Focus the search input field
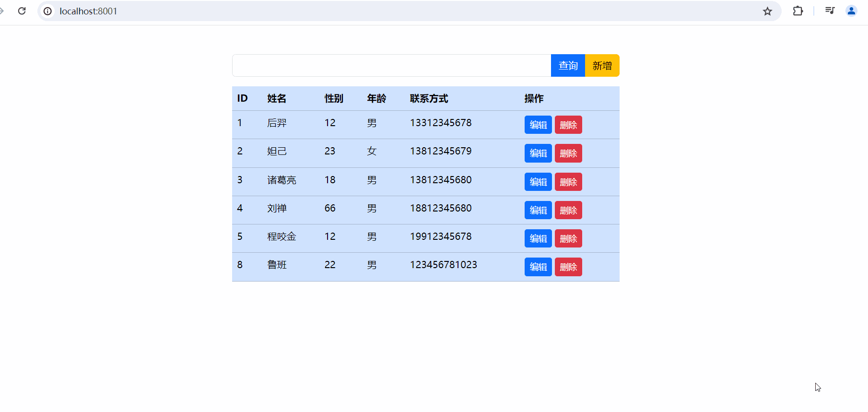868x412 pixels. coord(392,65)
